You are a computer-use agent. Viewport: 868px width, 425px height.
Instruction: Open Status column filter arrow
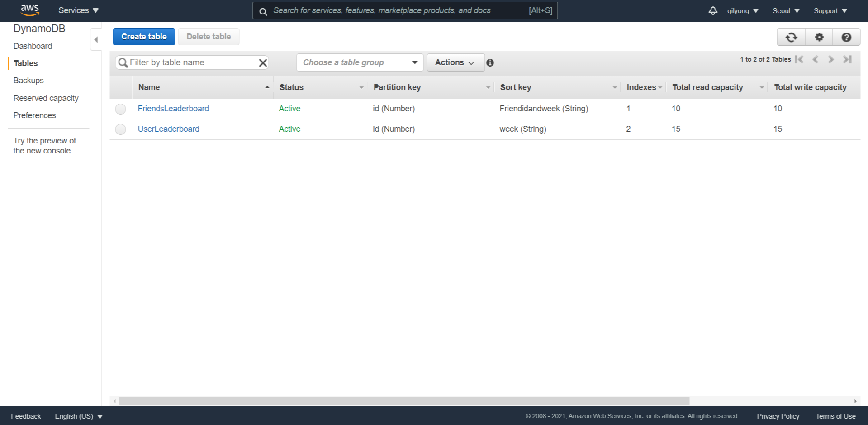(361, 87)
